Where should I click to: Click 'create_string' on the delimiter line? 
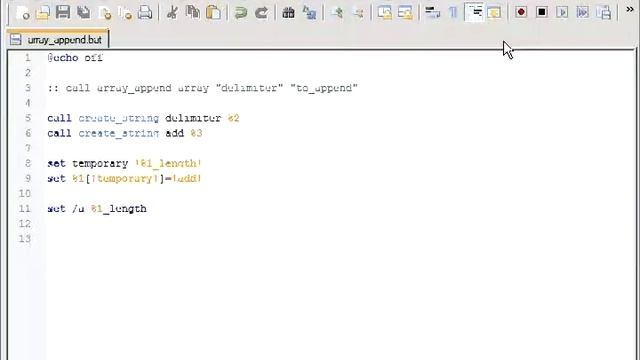coord(119,118)
